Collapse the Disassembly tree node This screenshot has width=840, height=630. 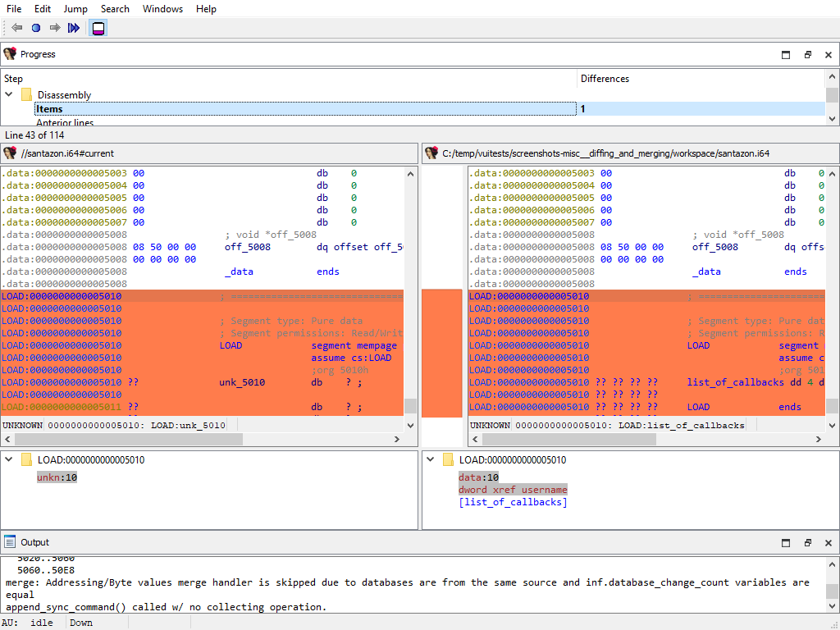click(x=9, y=94)
